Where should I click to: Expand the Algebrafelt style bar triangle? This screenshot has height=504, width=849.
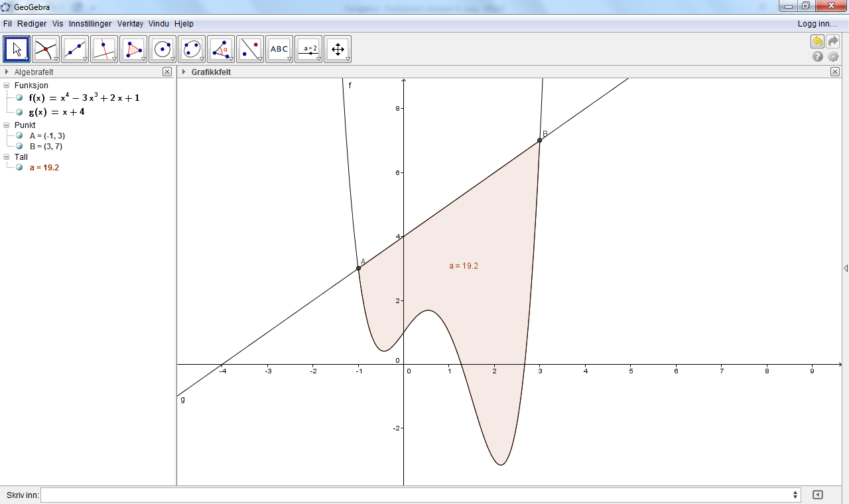point(7,72)
